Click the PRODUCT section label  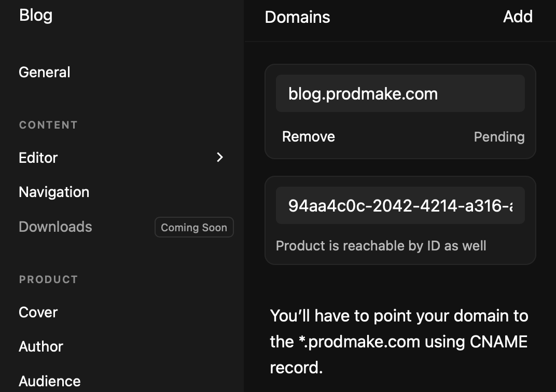click(x=48, y=279)
